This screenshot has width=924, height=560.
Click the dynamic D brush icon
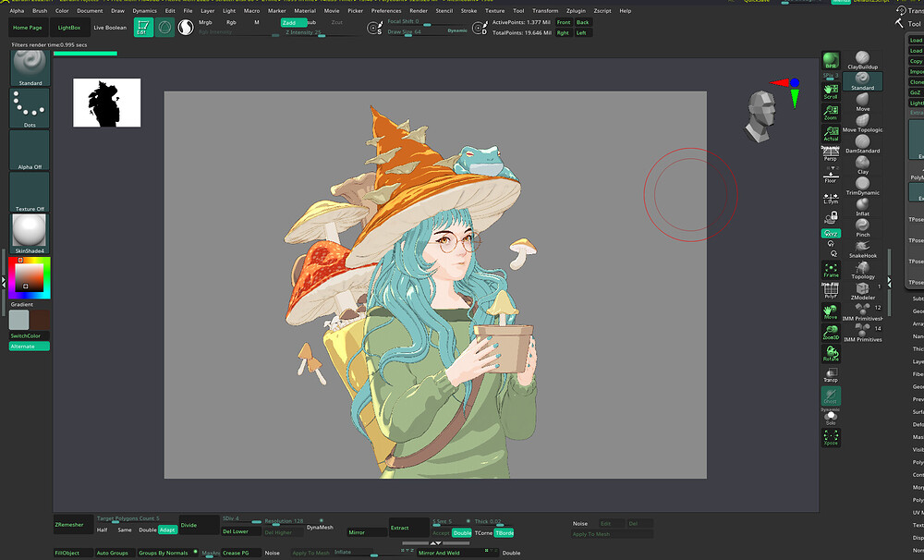(x=480, y=28)
